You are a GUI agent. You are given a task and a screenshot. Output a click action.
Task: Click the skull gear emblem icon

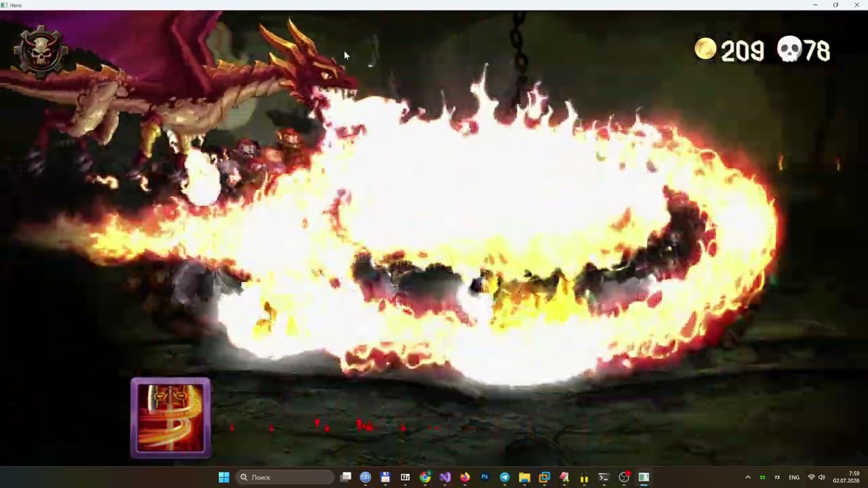point(41,52)
